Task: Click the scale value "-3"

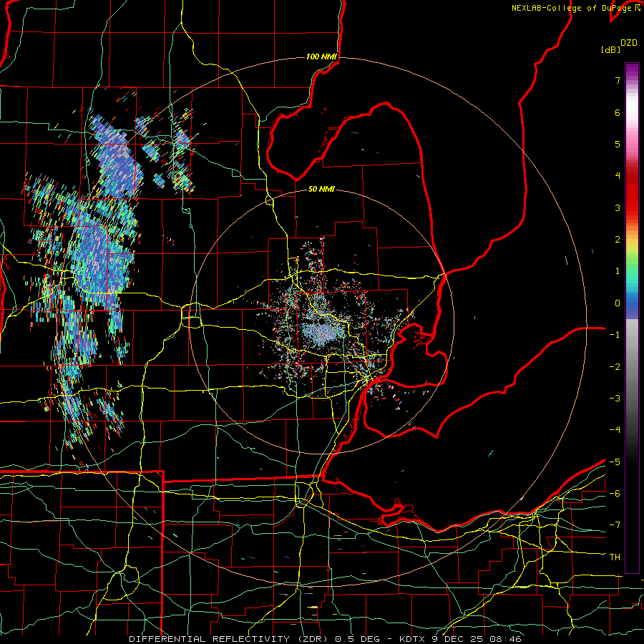Action: click(x=615, y=399)
